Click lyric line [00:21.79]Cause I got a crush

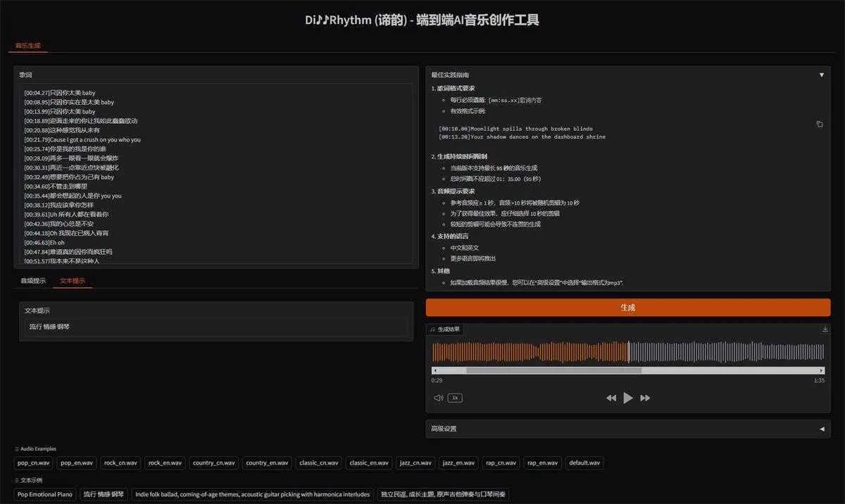pos(82,139)
